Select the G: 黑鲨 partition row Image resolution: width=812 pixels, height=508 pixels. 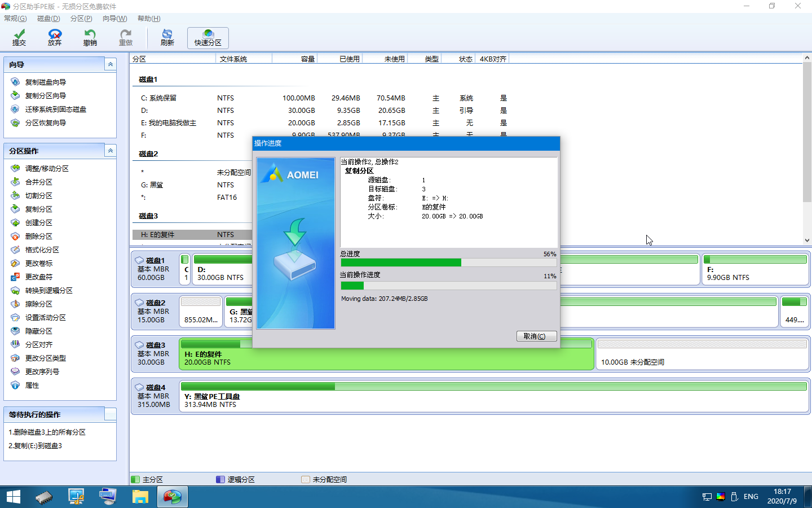coord(192,185)
